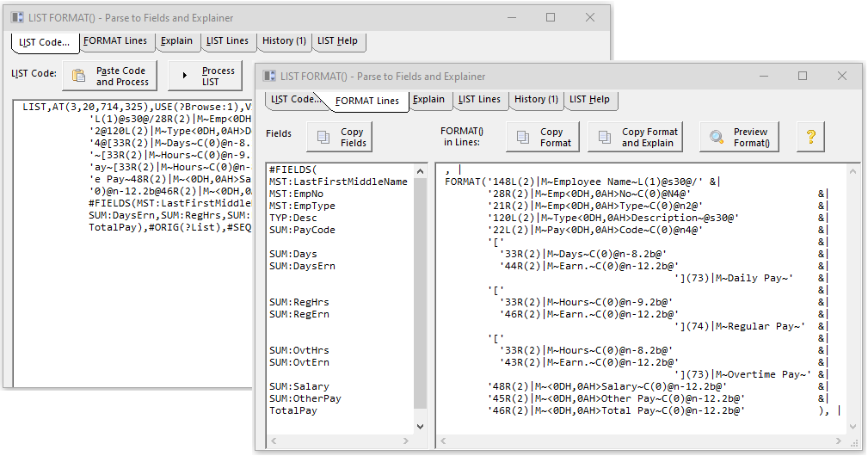
Task: Click the MST:LastFirstMiddleName field line
Action: (338, 182)
